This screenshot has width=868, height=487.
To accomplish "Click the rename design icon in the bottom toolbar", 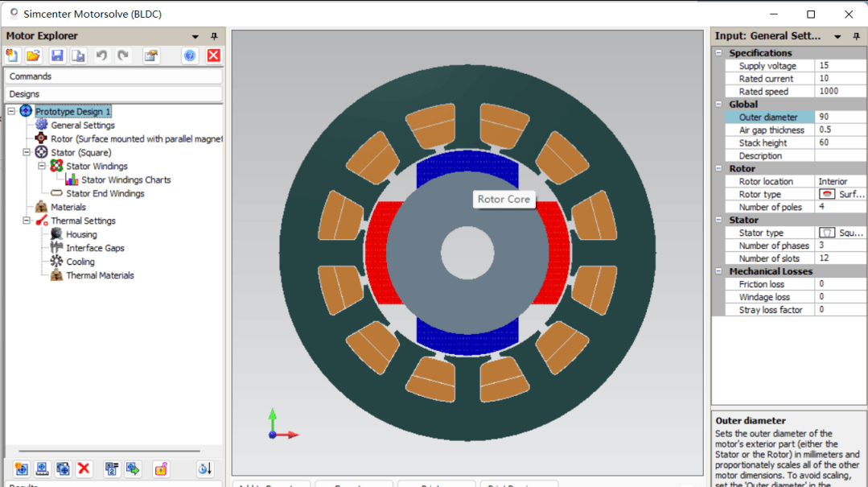I will pyautogui.click(x=42, y=469).
